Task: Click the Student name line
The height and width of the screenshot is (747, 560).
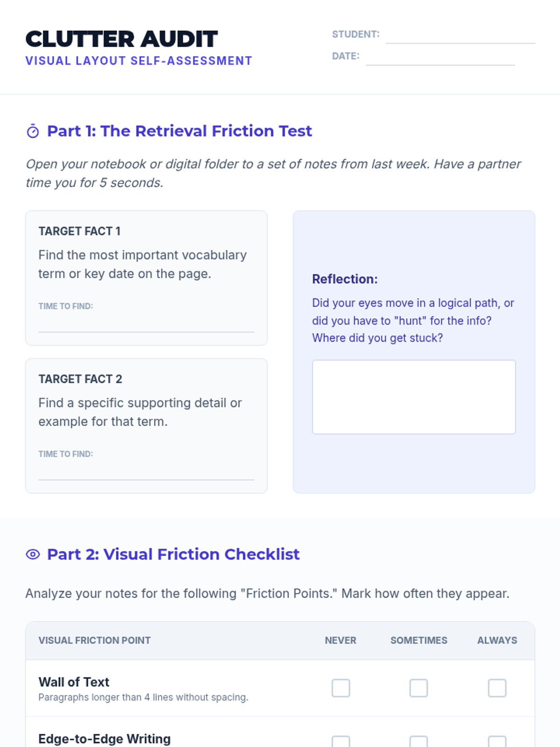Action: (x=461, y=36)
